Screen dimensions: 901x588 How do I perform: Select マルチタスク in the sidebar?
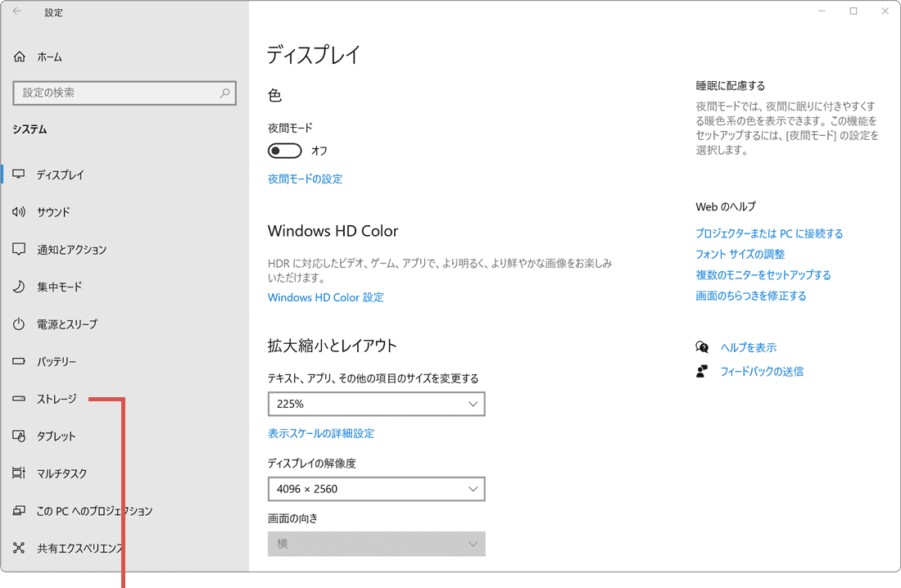[19, 473]
